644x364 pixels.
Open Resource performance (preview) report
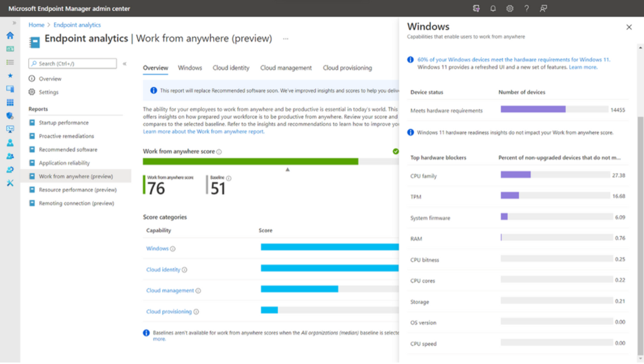pos(77,190)
